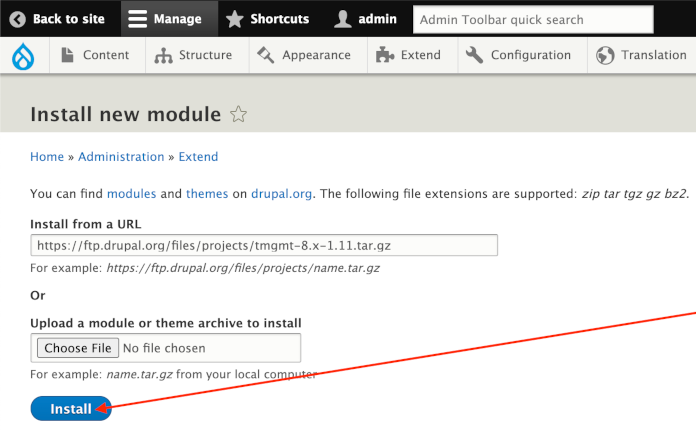Viewport: 696px width, 432px height.
Task: Open the Translation menu item
Action: coord(653,55)
